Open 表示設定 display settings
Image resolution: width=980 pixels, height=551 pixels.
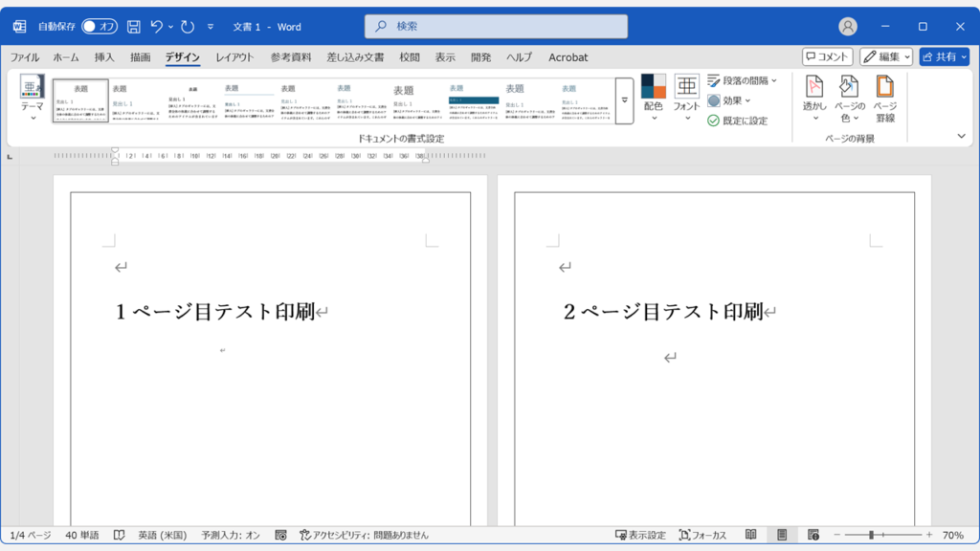point(640,536)
